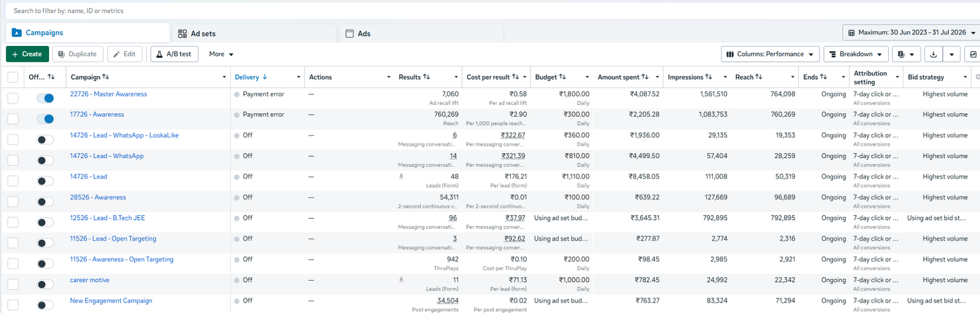Screen dimensions: 980x313
Task: Click the Campaign column sort arrows
Action: point(106,77)
